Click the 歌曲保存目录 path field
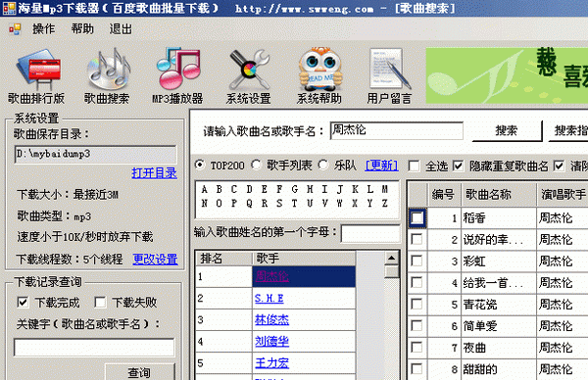The height and width of the screenshot is (380, 588). (95, 154)
